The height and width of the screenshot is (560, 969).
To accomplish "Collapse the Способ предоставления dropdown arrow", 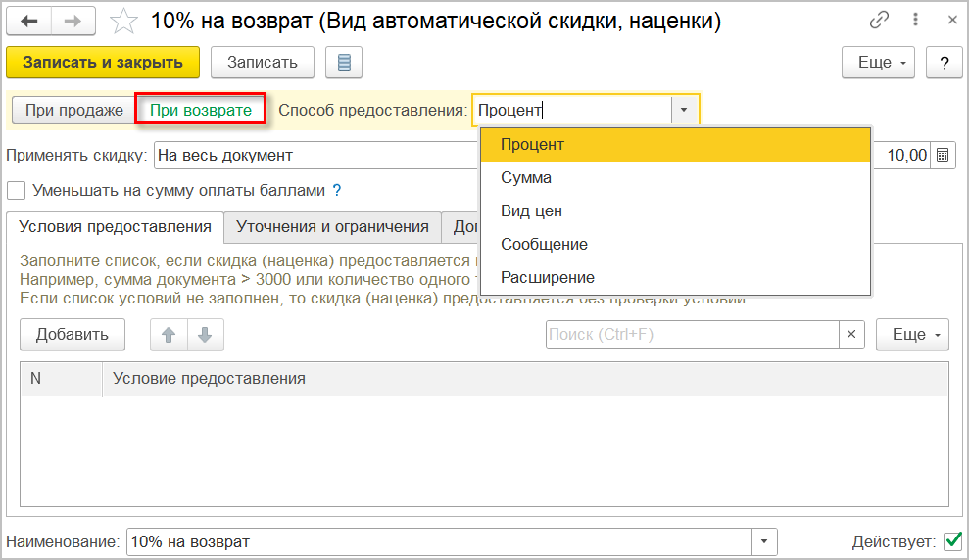I will (x=684, y=111).
